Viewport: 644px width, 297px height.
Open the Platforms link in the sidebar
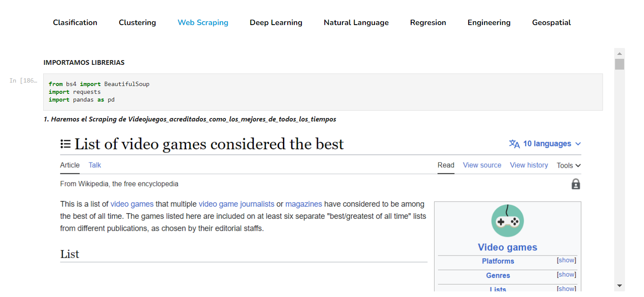(498, 261)
